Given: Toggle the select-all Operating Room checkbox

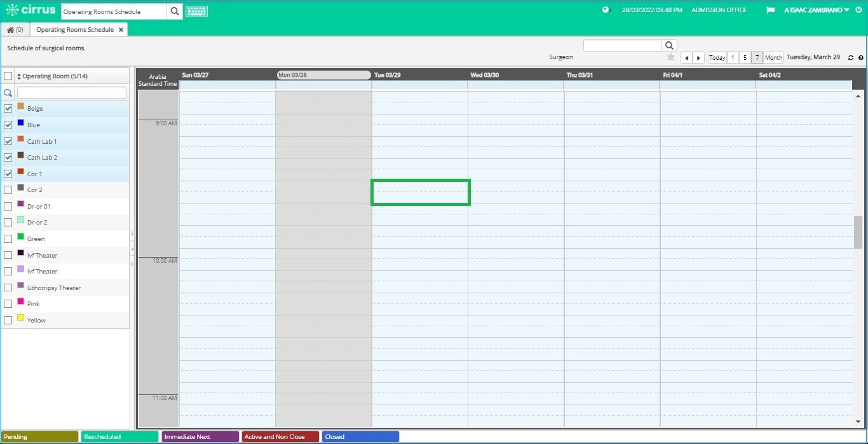Looking at the screenshot, I should tap(8, 76).
